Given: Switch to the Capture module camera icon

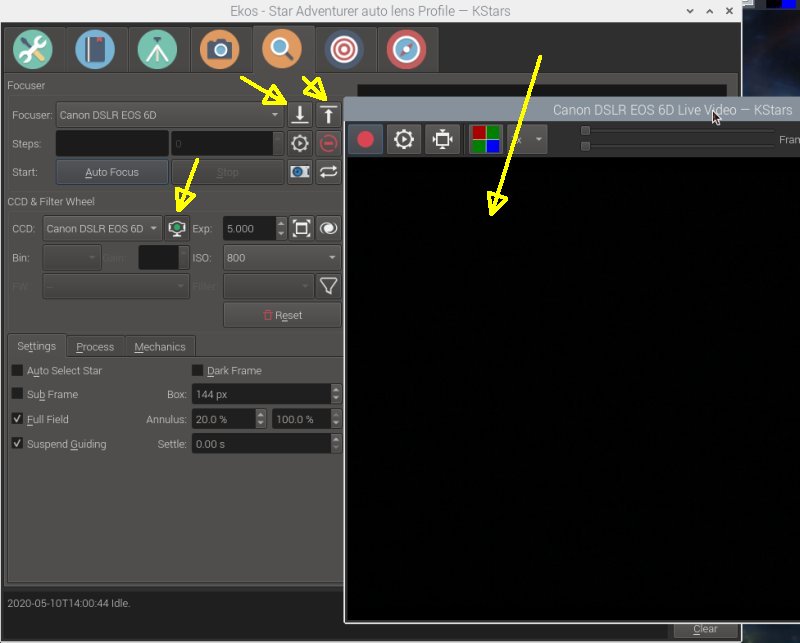Looking at the screenshot, I should [219, 50].
